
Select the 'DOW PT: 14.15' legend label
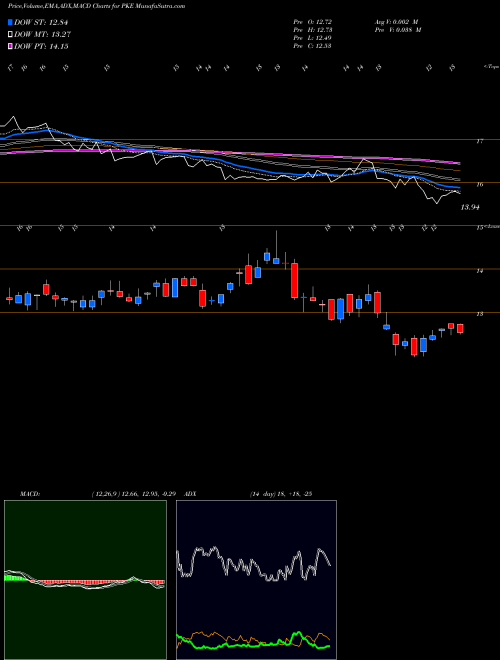click(41, 47)
